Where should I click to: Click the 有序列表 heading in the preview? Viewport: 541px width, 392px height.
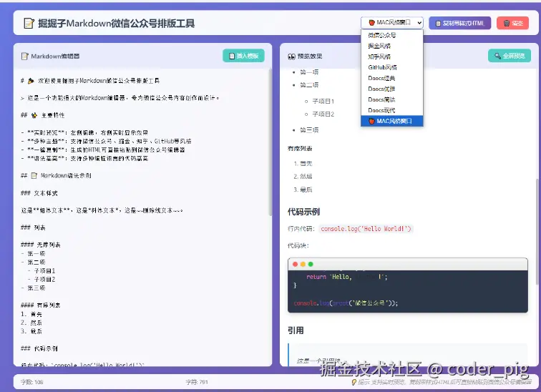(x=300, y=149)
